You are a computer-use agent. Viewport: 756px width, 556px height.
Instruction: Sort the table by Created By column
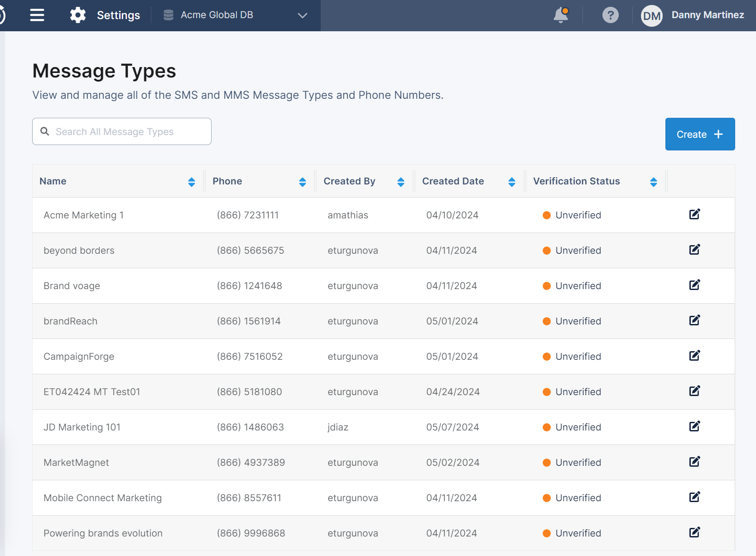tap(401, 182)
